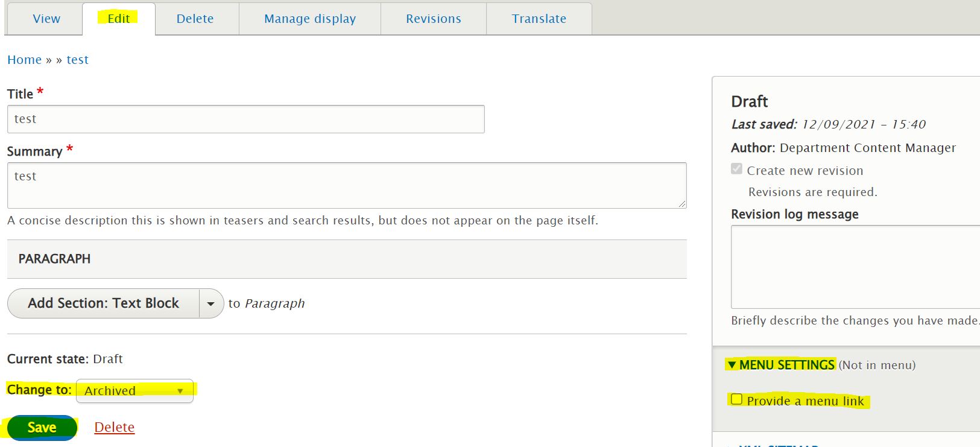Open the Add Section dropdown arrow

(210, 304)
